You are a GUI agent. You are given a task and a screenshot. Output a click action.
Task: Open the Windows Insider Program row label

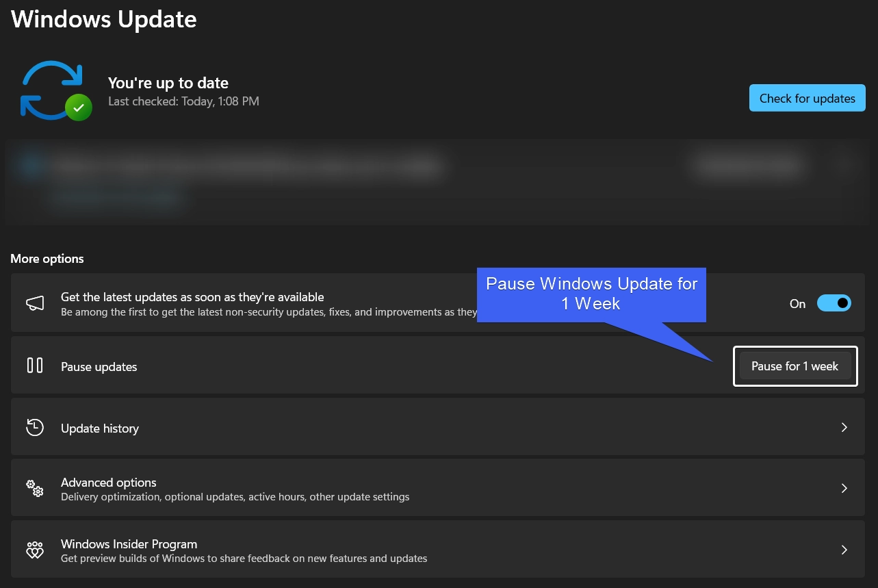[x=129, y=544]
